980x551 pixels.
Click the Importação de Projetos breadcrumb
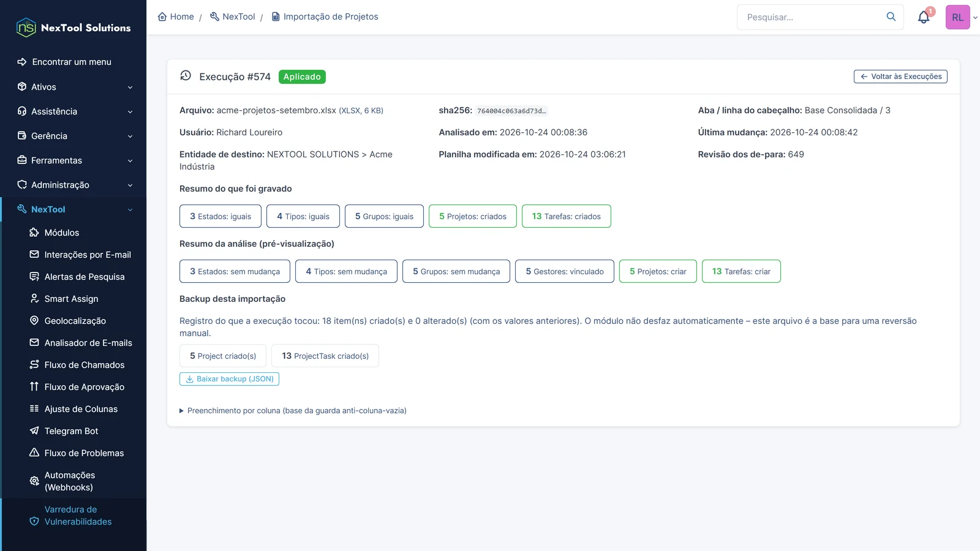(325, 17)
